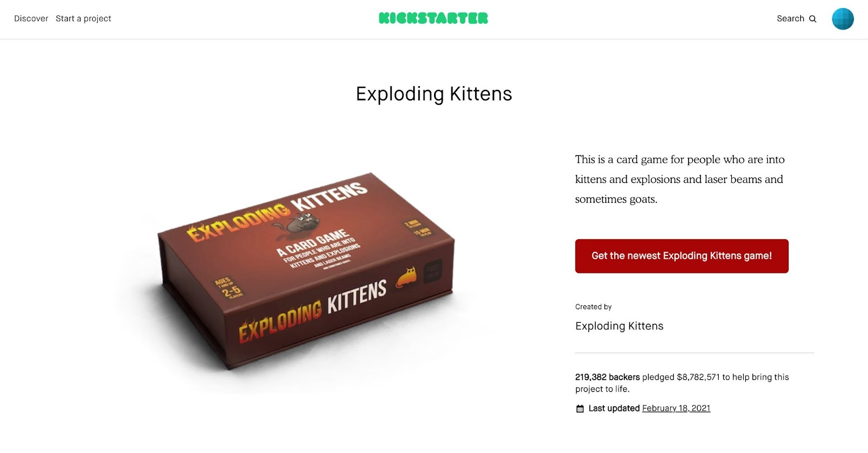Click the Exploding Kittens page heading
868x453 pixels.
point(434,94)
